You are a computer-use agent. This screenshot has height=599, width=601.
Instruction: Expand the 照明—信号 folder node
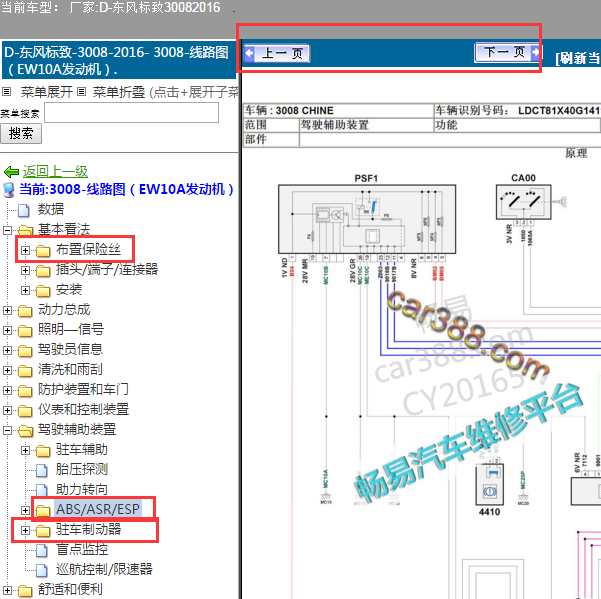click(7, 330)
